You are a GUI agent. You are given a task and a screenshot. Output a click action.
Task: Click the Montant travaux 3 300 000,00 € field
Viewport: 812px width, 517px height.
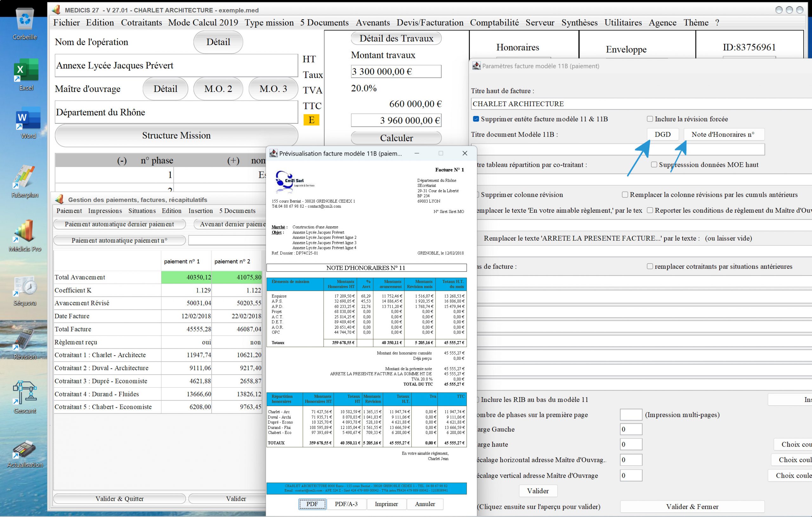point(396,71)
